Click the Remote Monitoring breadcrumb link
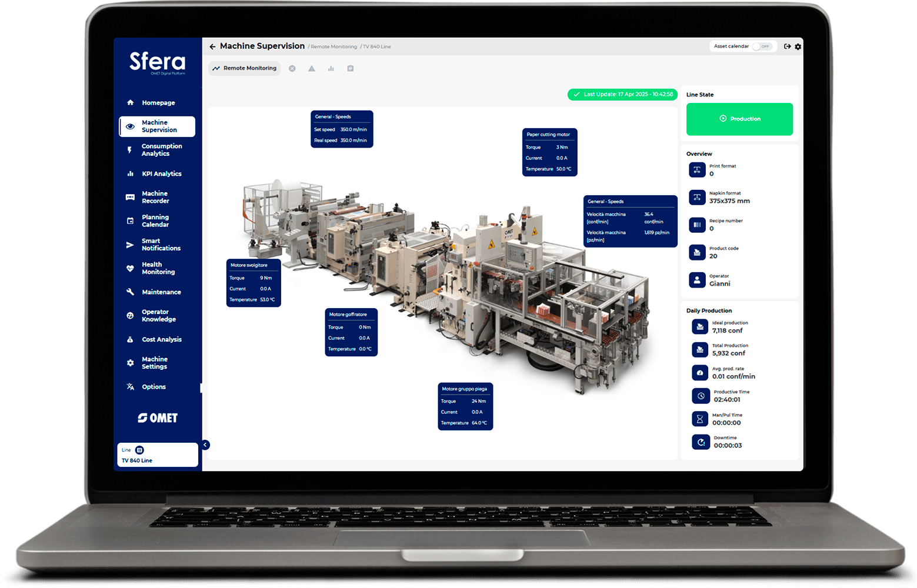This screenshot has height=588, width=917. coord(334,47)
